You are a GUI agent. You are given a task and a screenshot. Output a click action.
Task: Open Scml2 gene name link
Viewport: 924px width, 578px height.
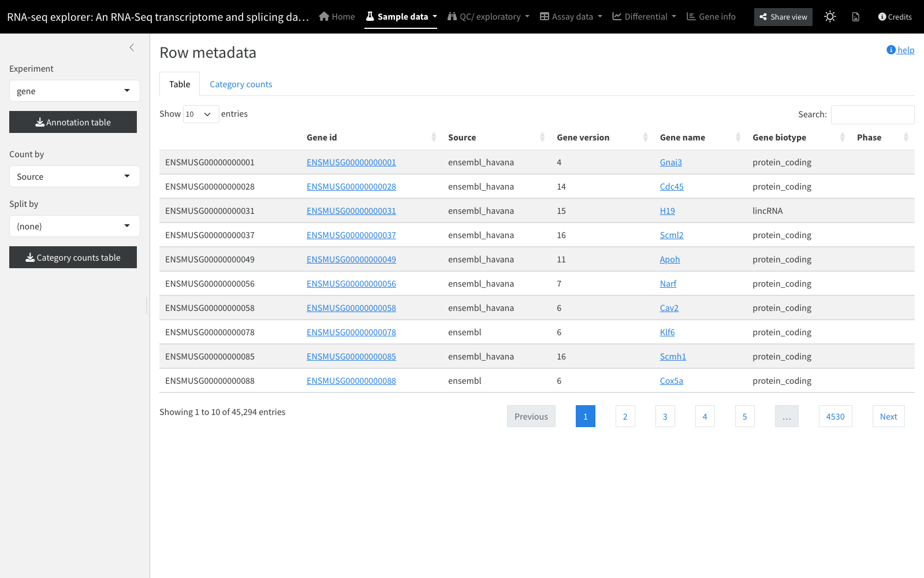pos(672,235)
